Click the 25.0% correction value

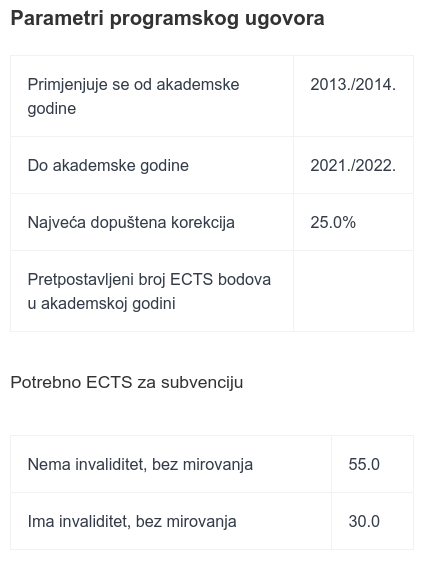coord(333,222)
